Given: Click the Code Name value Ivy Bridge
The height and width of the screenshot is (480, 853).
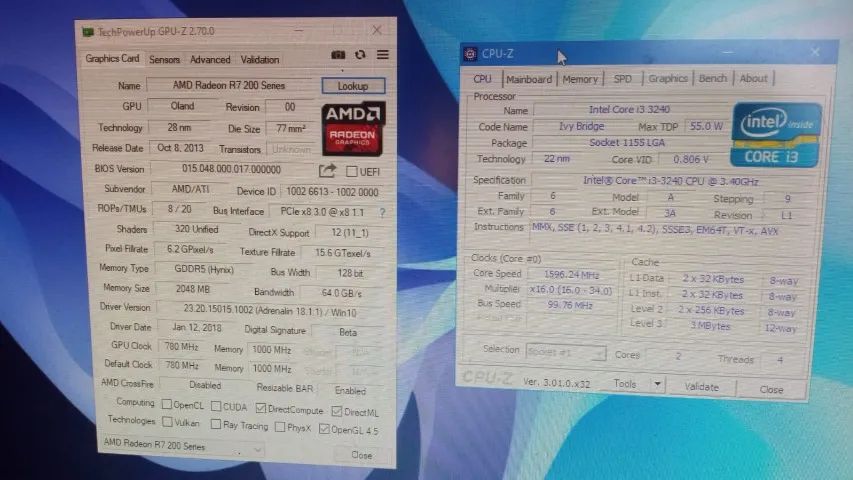Looking at the screenshot, I should tap(582, 126).
